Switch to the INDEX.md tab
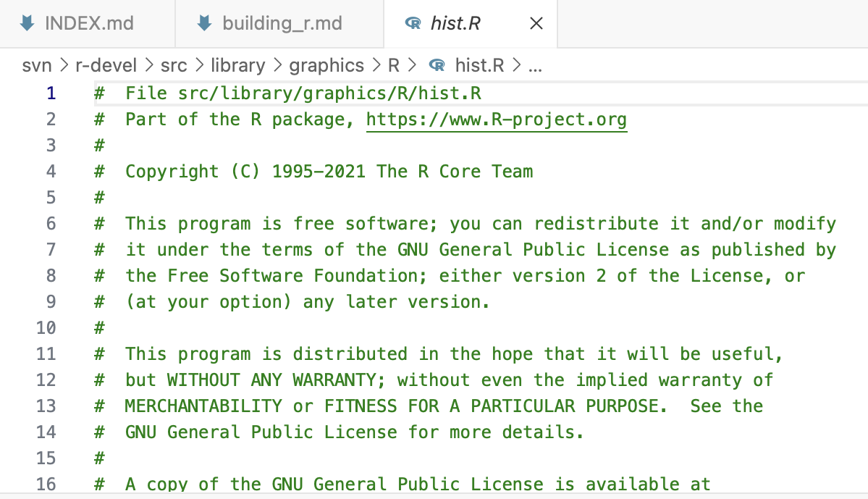This screenshot has width=868, height=499. (x=89, y=23)
